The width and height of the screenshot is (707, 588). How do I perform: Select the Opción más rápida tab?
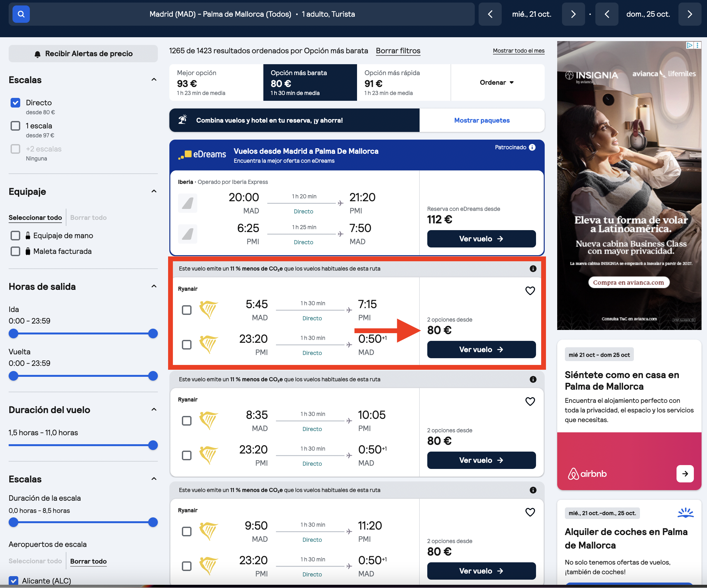pos(404,82)
